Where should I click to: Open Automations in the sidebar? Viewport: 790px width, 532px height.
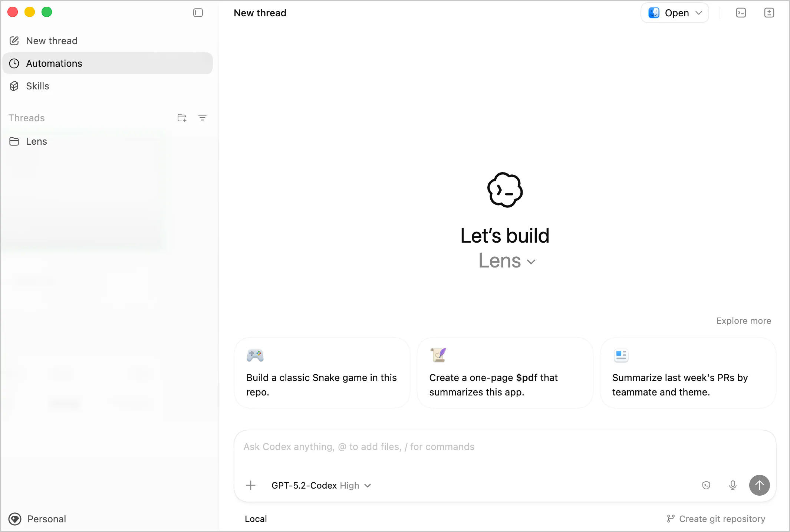tap(108, 63)
